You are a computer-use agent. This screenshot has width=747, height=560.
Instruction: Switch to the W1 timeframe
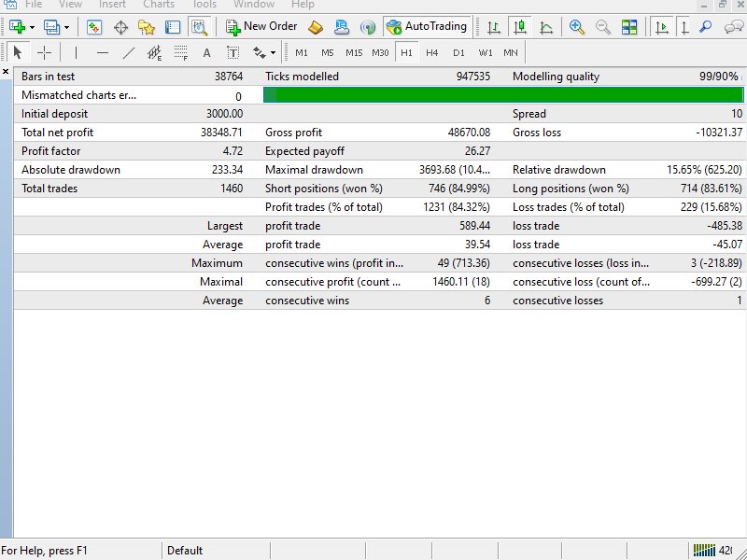tap(486, 53)
